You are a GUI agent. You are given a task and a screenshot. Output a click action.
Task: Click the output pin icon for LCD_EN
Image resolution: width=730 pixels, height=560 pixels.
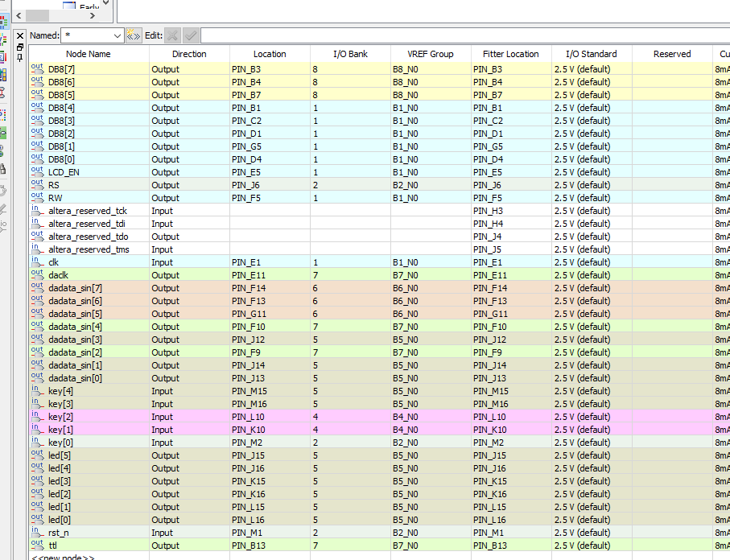(37, 171)
